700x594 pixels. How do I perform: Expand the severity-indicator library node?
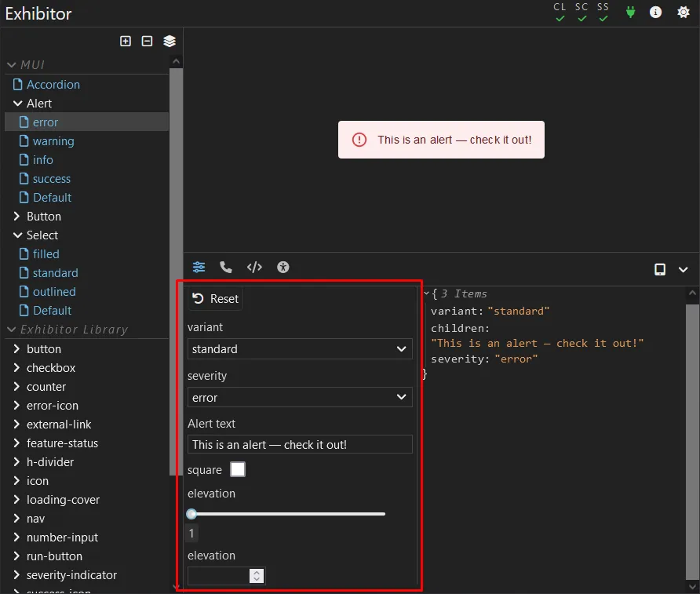17,575
